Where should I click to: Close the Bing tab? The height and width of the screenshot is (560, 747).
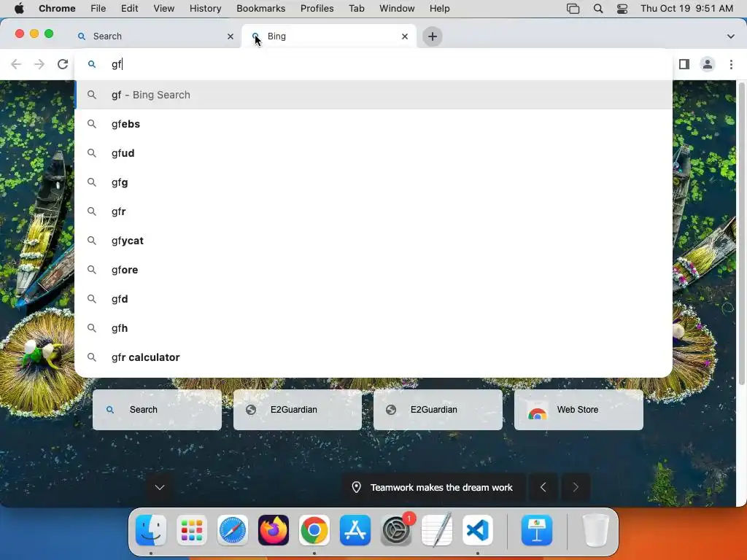click(x=405, y=36)
